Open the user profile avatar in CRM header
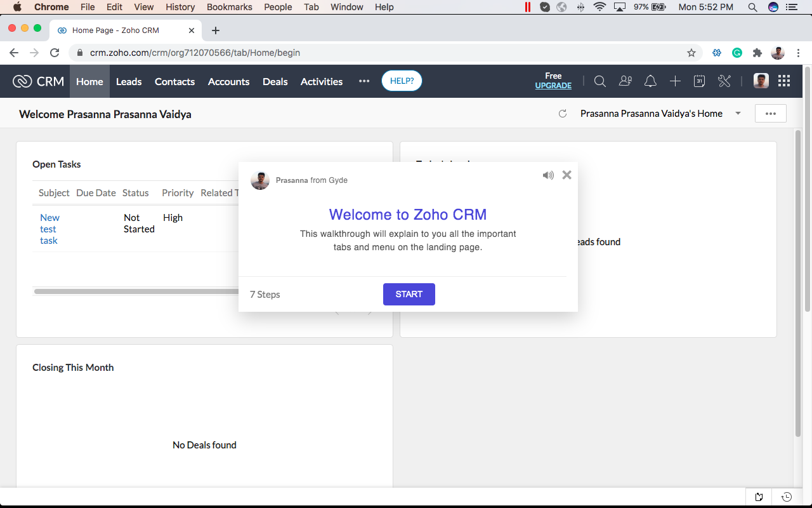The height and width of the screenshot is (508, 812). coord(761,81)
